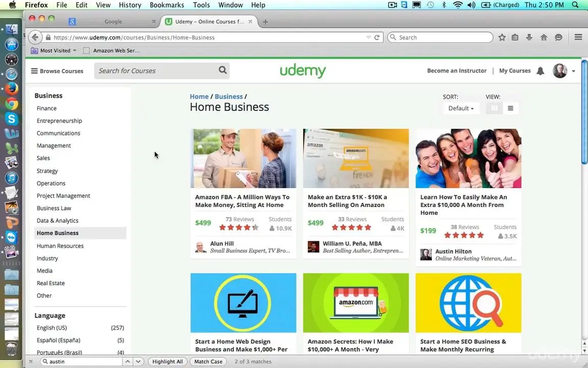Open Browse Courses menu

(57, 71)
